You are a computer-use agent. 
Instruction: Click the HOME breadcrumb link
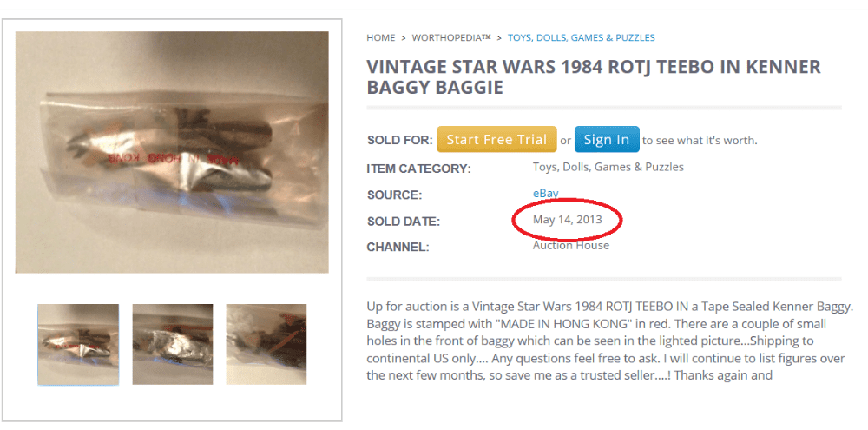tap(380, 38)
